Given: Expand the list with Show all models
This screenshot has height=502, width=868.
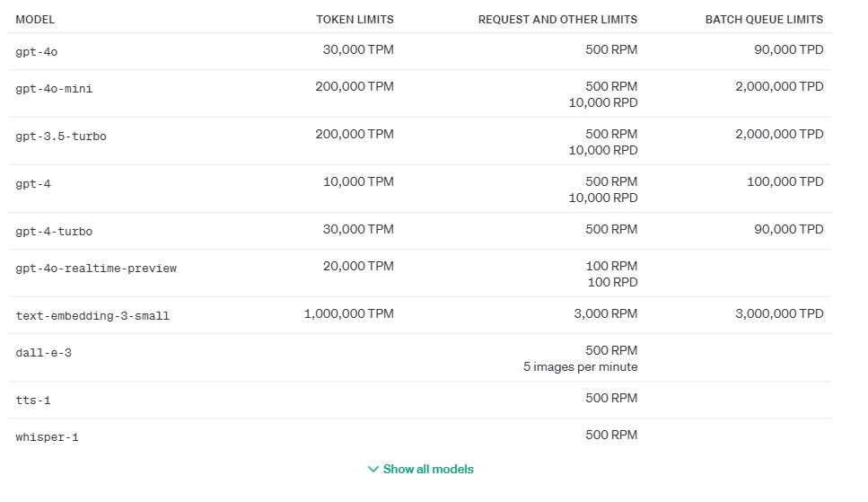Looking at the screenshot, I should 428,469.
